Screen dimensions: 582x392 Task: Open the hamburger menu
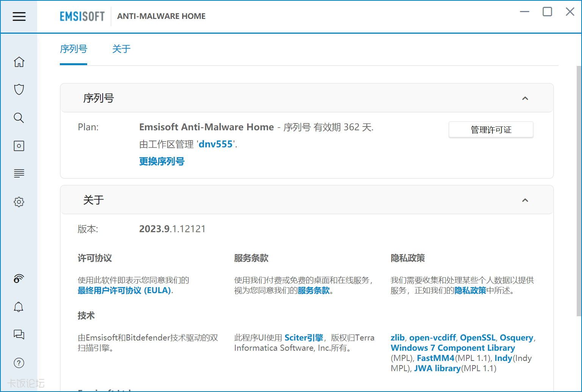pyautogui.click(x=19, y=16)
